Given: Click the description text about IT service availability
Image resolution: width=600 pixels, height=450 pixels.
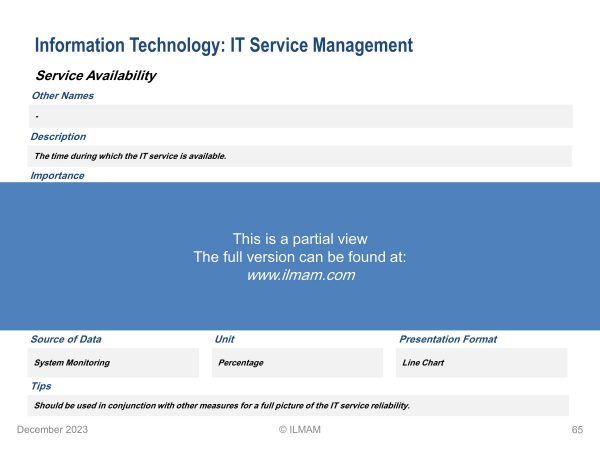Looking at the screenshot, I should pyautogui.click(x=131, y=156).
